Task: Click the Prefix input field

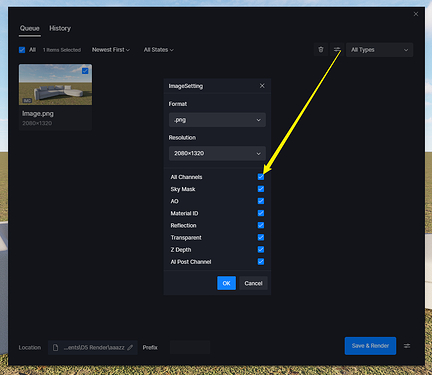Action: pyautogui.click(x=190, y=347)
